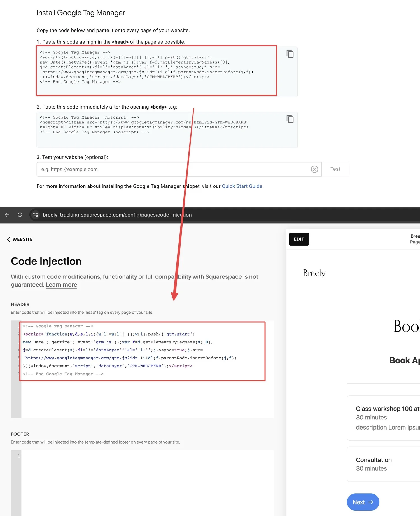The height and width of the screenshot is (516, 420).
Task: Copy the body noscript code snippet
Action: tap(290, 119)
